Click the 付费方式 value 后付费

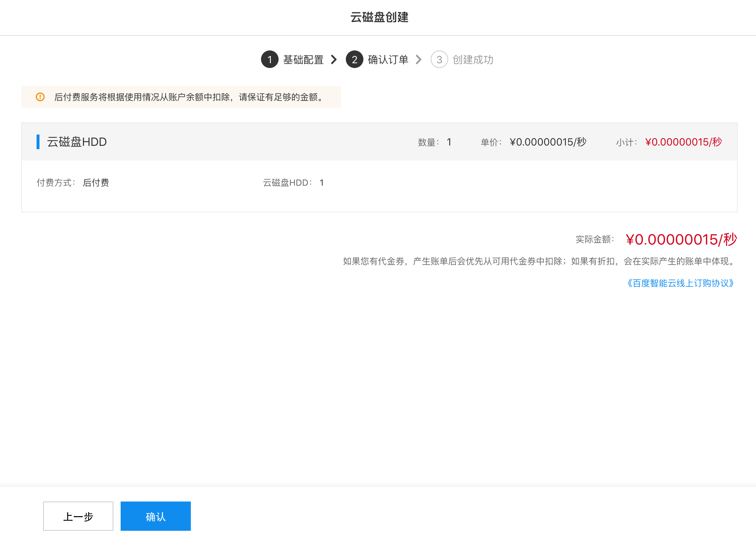pyautogui.click(x=96, y=183)
